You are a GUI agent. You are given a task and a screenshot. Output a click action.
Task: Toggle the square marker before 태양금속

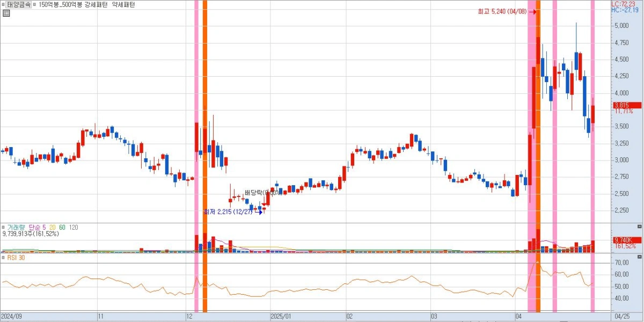click(3, 4)
